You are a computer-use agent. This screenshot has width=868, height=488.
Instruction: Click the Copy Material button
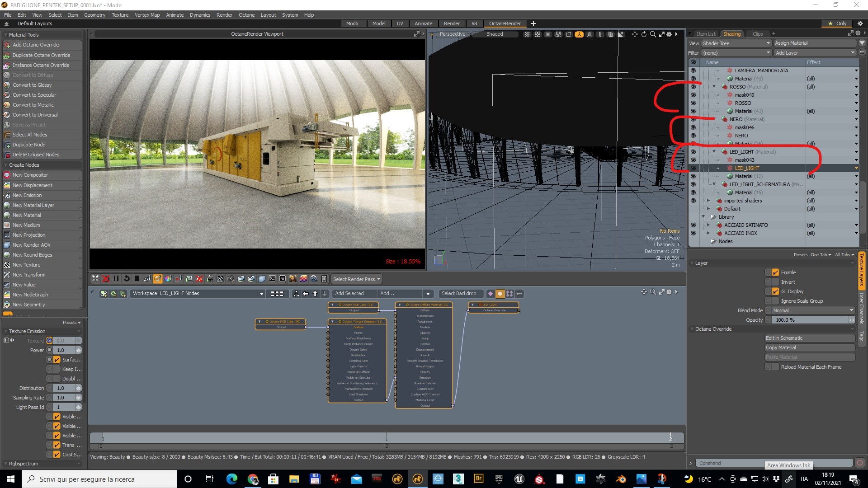click(809, 347)
